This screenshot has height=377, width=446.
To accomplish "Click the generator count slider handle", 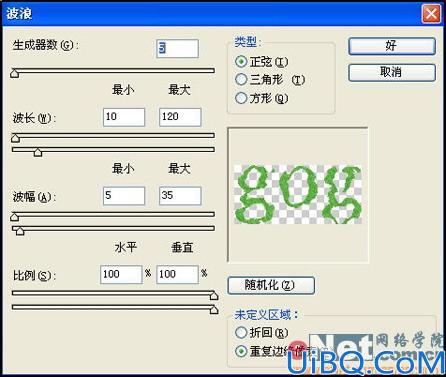I will (14, 73).
